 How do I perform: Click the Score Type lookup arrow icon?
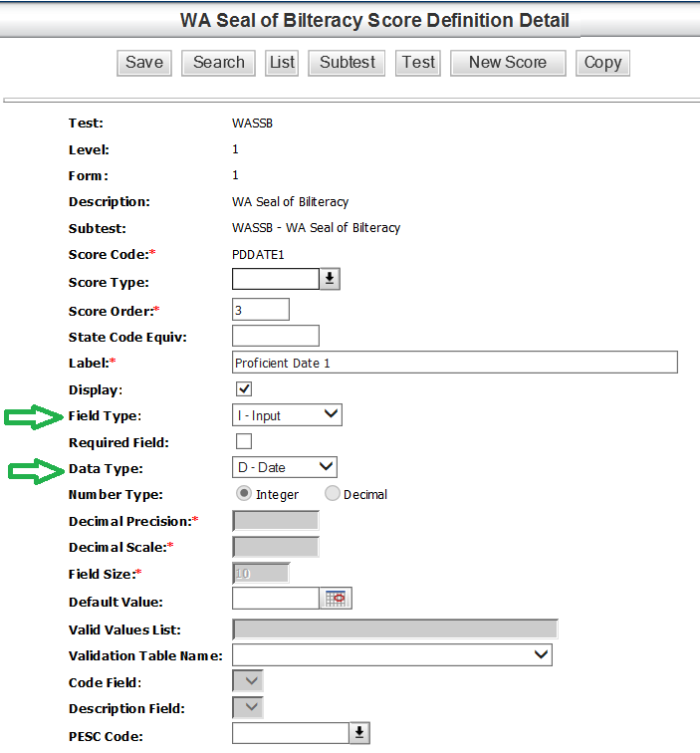coord(330,279)
